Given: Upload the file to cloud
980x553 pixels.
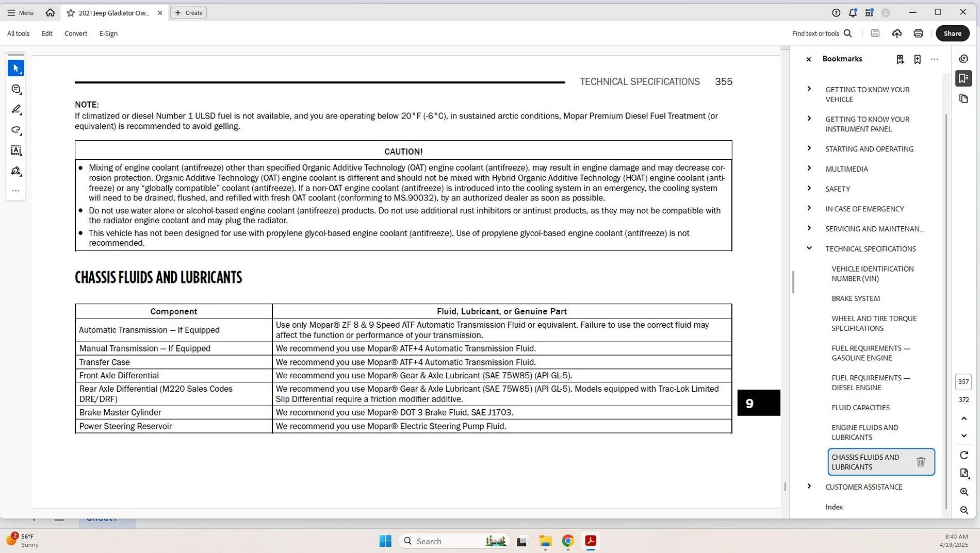Looking at the screenshot, I should tap(897, 33).
